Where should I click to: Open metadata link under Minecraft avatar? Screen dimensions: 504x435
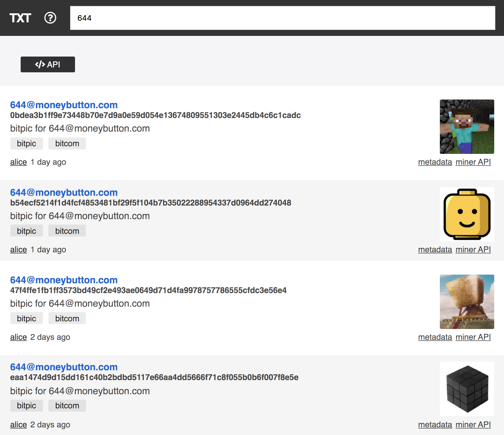435,162
